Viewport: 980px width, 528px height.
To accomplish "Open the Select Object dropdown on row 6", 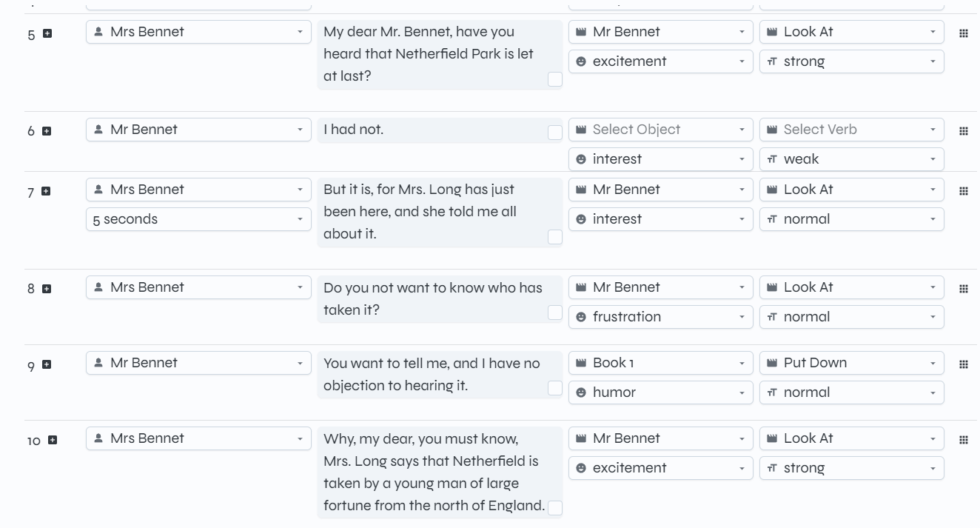I will point(660,130).
